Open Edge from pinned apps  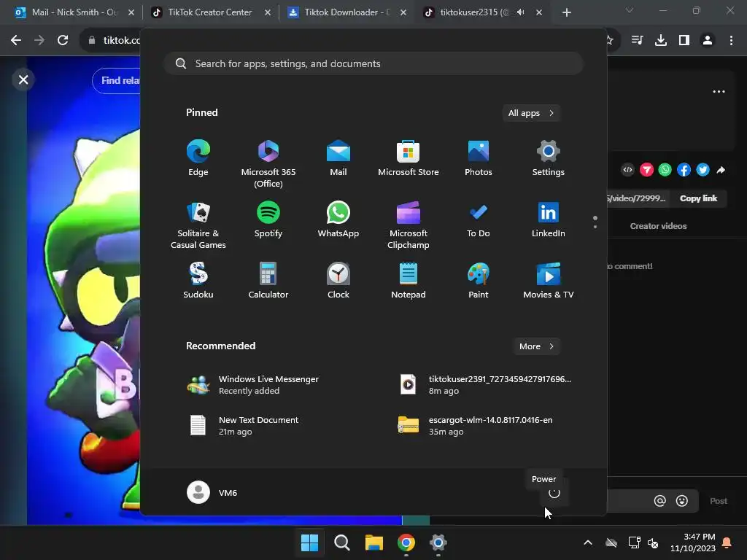tap(198, 158)
